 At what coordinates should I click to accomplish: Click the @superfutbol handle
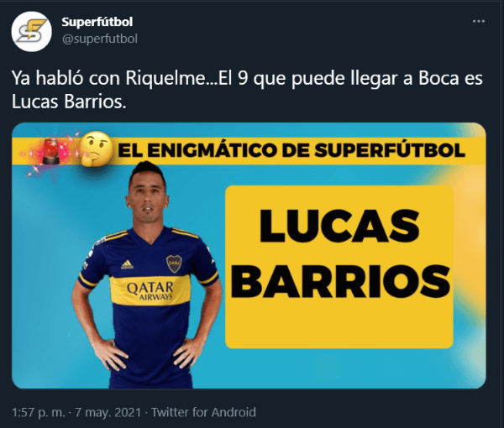[100, 39]
